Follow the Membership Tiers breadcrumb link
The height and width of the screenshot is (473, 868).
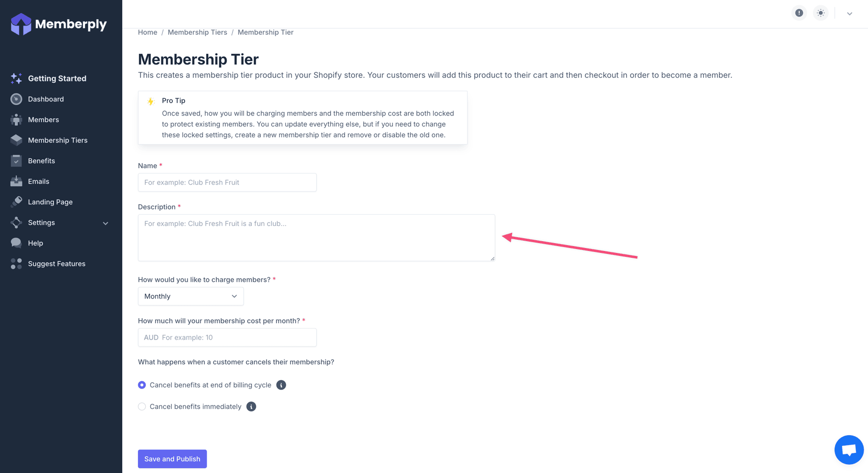tap(197, 32)
